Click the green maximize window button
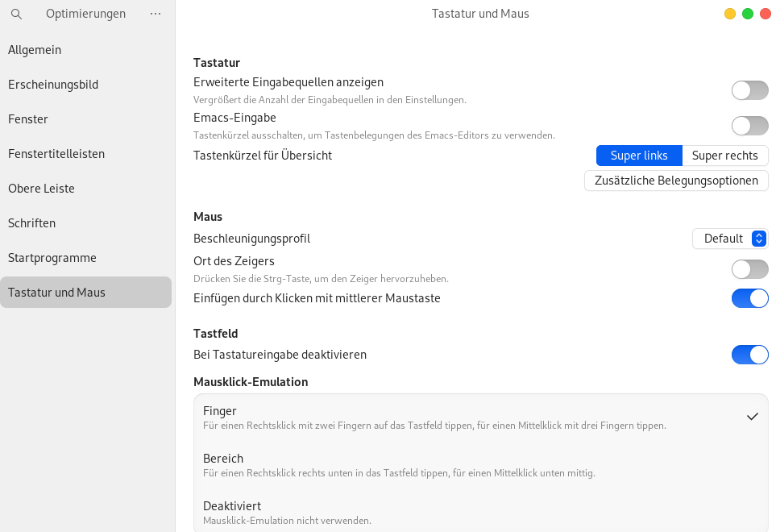 click(x=748, y=14)
